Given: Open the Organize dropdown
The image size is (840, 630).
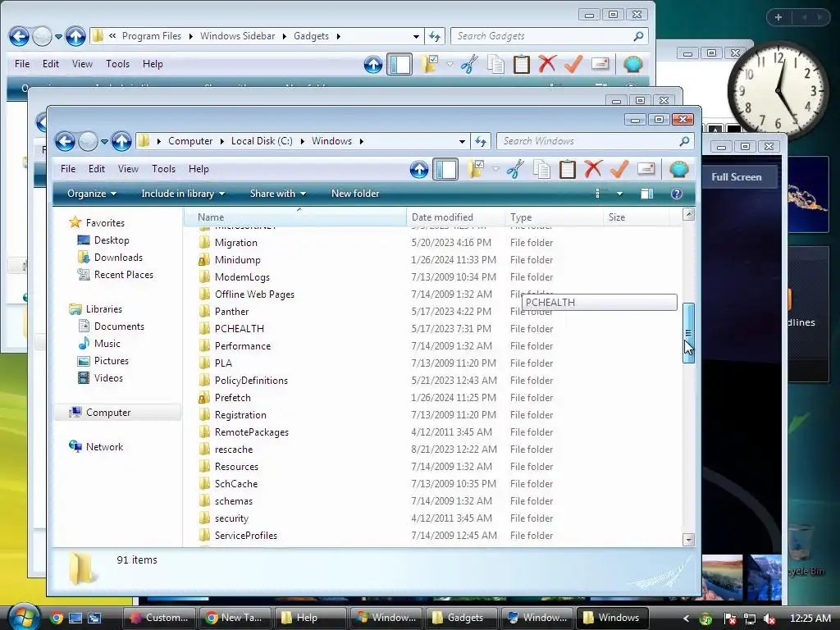Looking at the screenshot, I should coord(92,194).
